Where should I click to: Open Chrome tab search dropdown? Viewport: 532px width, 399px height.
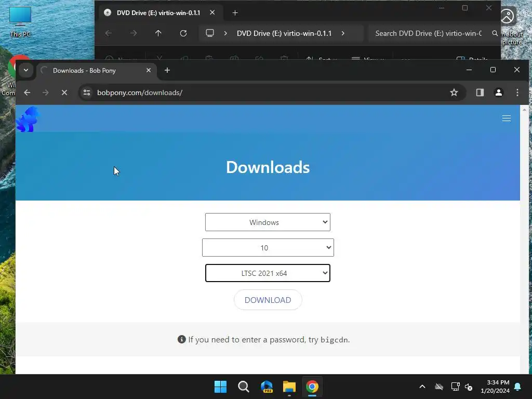point(26,71)
